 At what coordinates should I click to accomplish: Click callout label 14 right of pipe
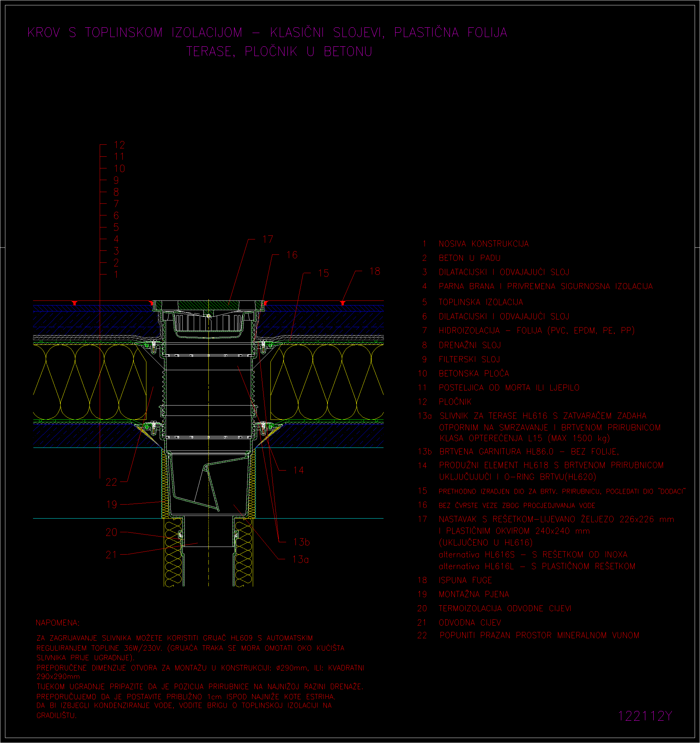(x=298, y=470)
